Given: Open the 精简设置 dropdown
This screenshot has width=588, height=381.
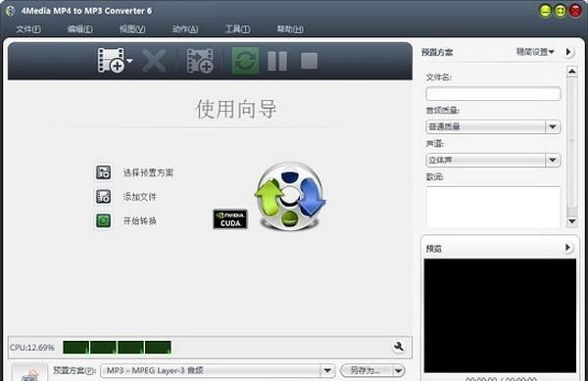Looking at the screenshot, I should [535, 52].
